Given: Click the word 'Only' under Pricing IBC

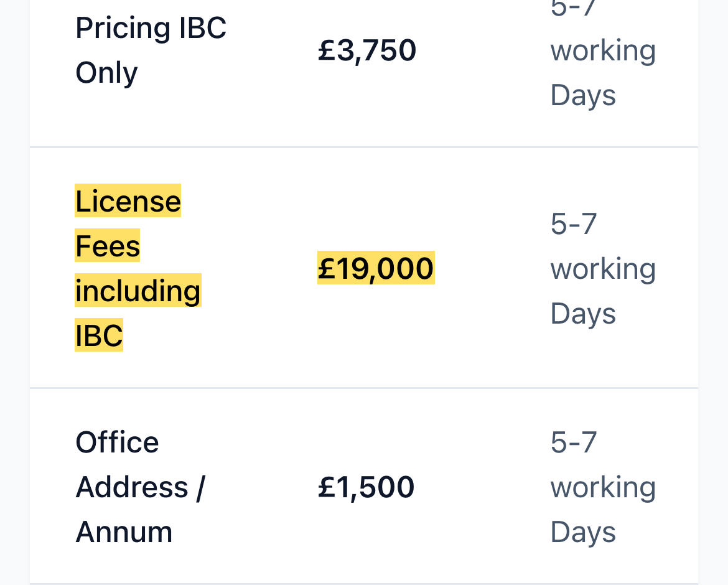Looking at the screenshot, I should pos(106,73).
